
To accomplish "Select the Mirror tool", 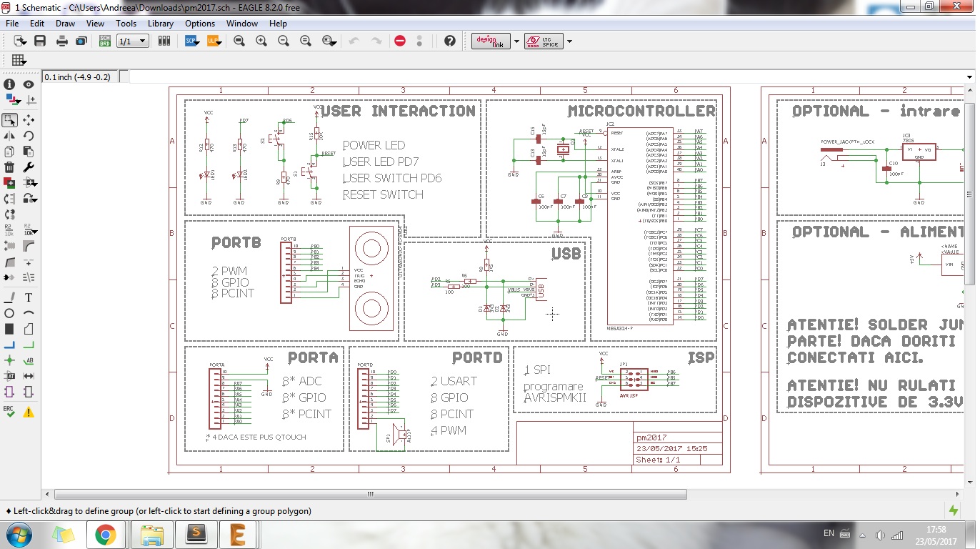I will click(x=9, y=135).
